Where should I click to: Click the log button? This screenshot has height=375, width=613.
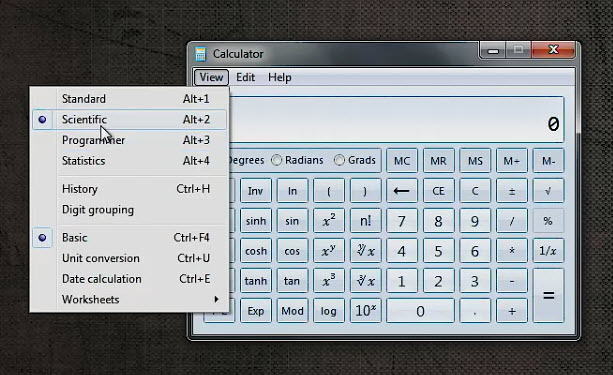pyautogui.click(x=329, y=311)
